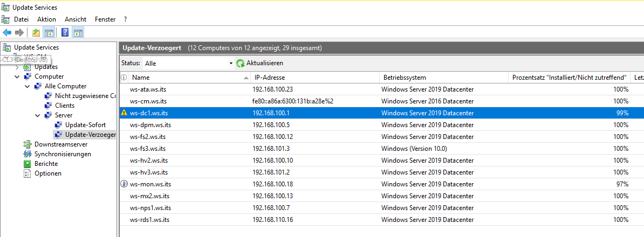Open the Downstreamserver node icon
Image resolution: width=644 pixels, height=237 pixels.
pos(27,144)
